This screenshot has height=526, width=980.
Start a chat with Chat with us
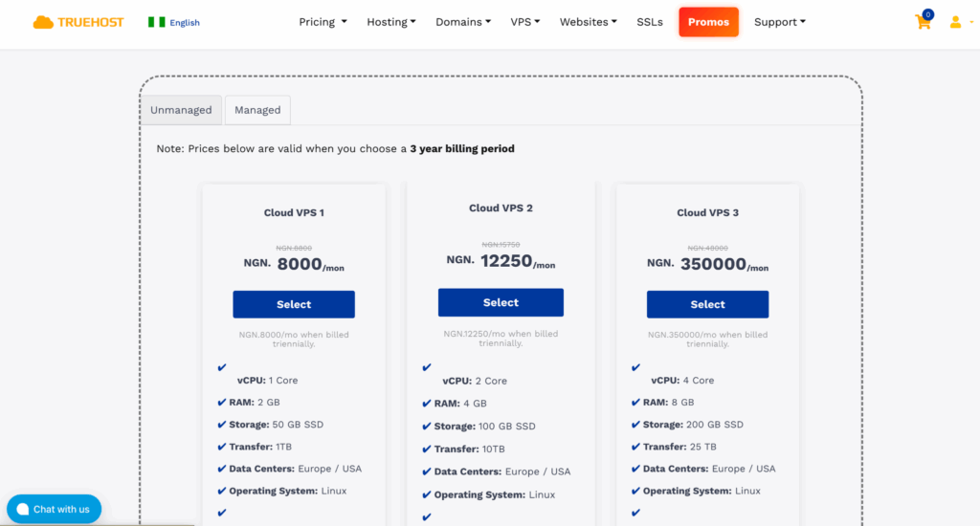54,509
